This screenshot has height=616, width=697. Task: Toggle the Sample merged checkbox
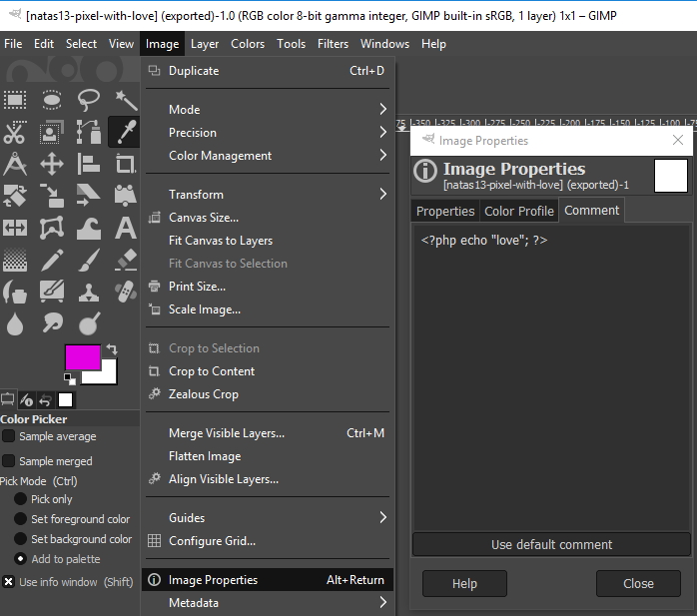(9, 461)
